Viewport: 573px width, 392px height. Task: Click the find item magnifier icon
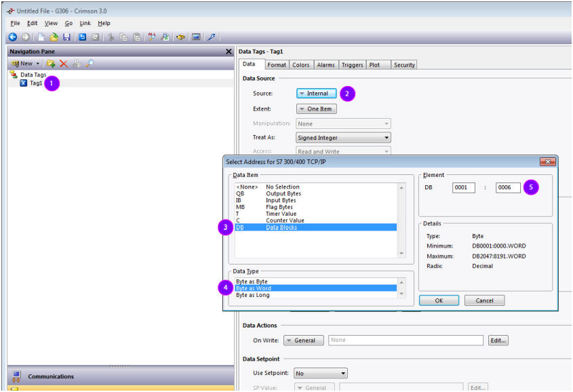(165, 37)
